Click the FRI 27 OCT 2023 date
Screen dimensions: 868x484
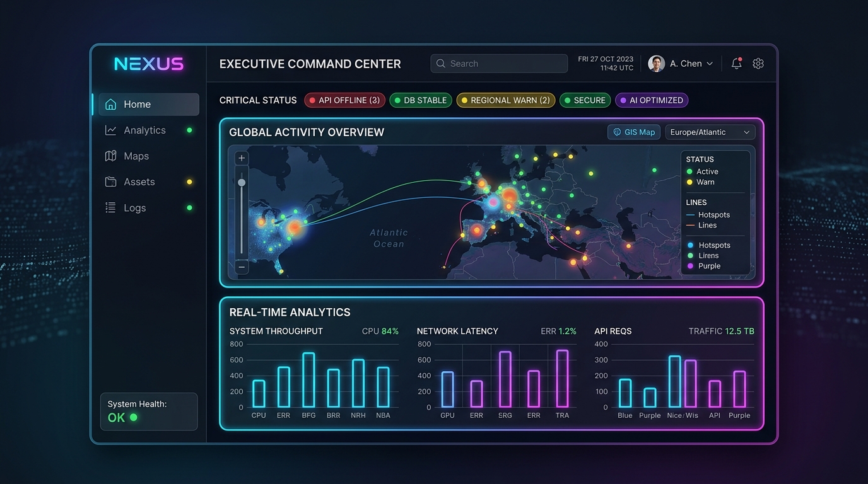coord(606,59)
